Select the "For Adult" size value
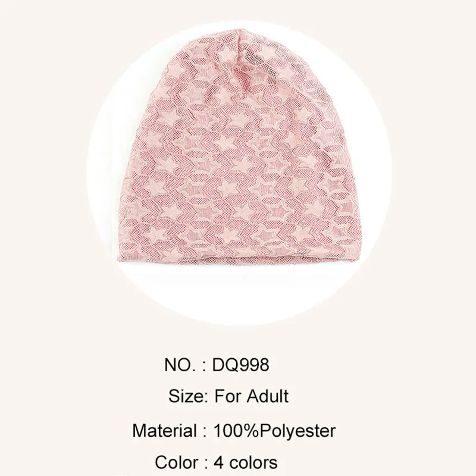The image size is (476, 476). [252, 396]
